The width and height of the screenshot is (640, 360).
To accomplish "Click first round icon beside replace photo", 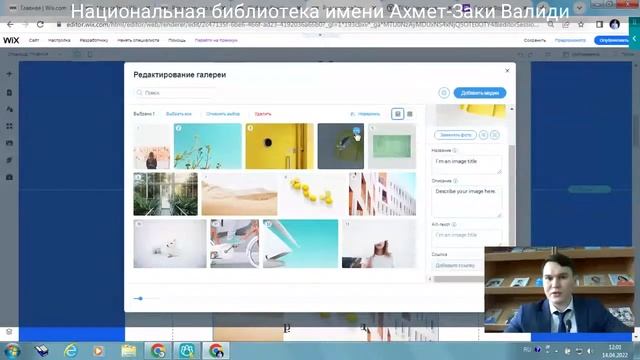I will (483, 135).
